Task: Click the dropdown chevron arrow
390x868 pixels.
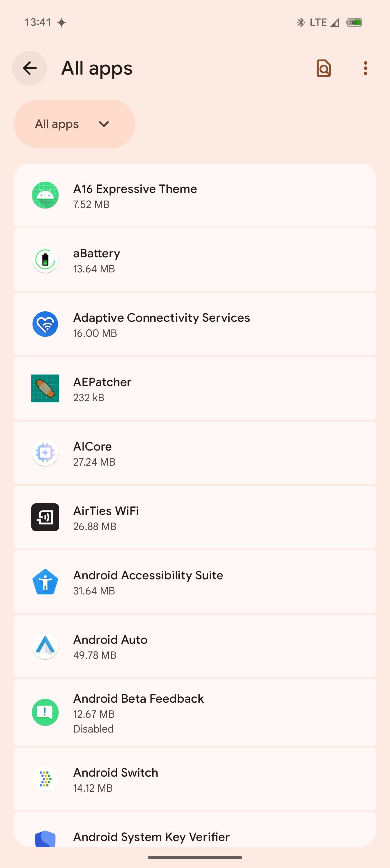Action: click(104, 124)
